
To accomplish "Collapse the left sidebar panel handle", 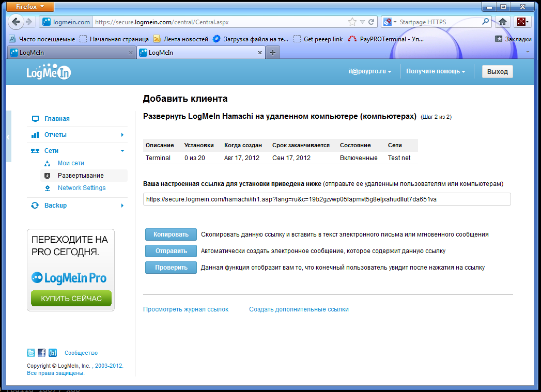I will point(8,137).
